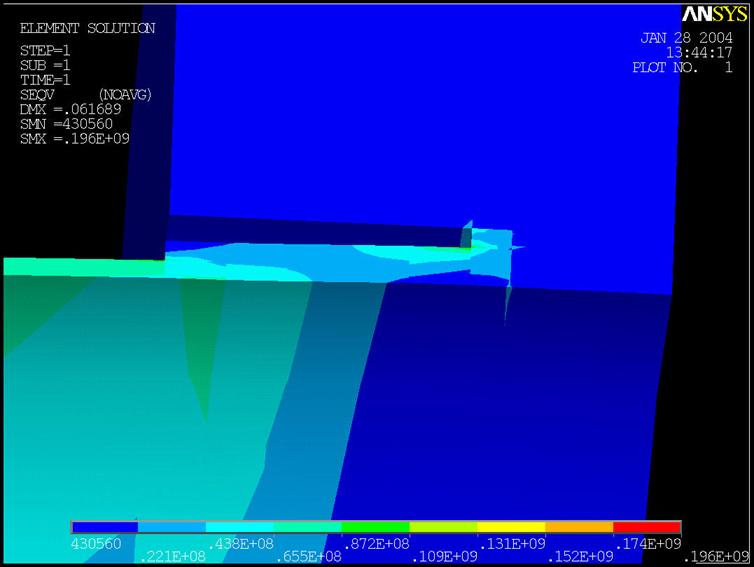Click the .109E+09 legend value
Image resolution: width=754 pixels, height=567 pixels.
click(x=444, y=557)
